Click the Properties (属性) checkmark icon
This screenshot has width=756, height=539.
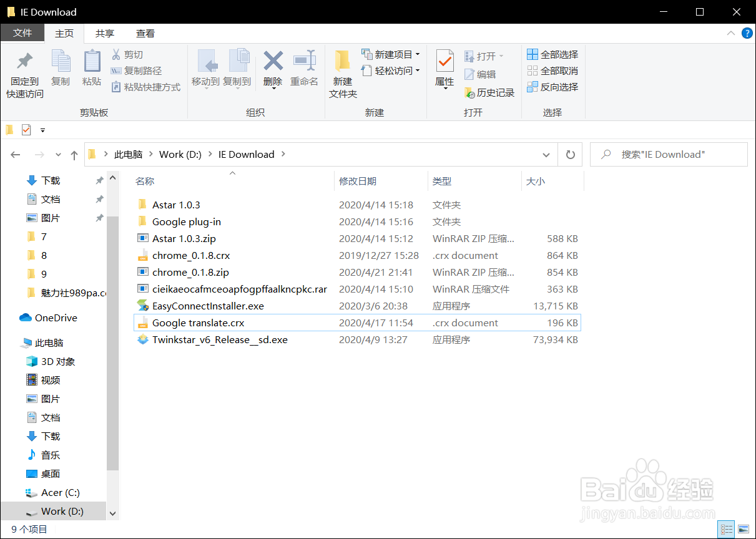coord(444,61)
